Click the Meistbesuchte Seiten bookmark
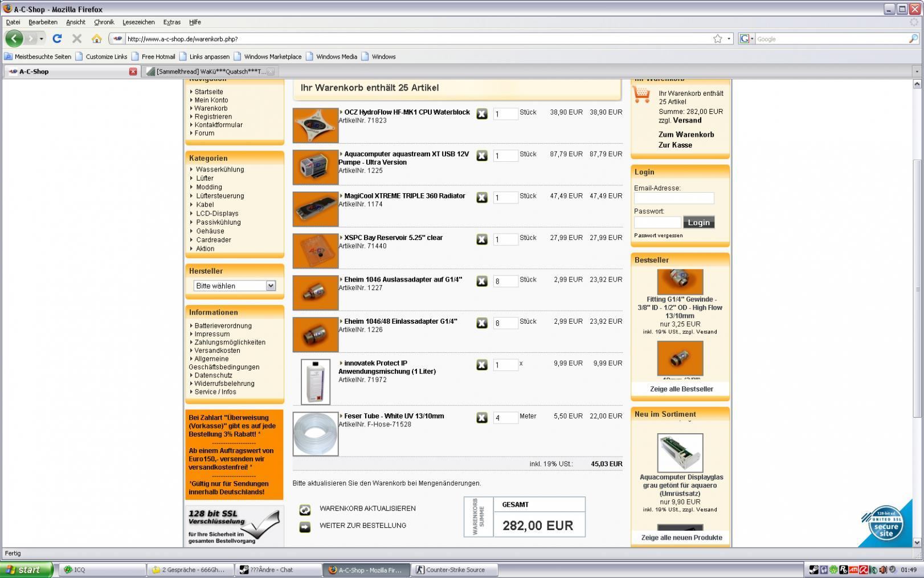Viewport: 924px width, 578px height. tap(38, 56)
